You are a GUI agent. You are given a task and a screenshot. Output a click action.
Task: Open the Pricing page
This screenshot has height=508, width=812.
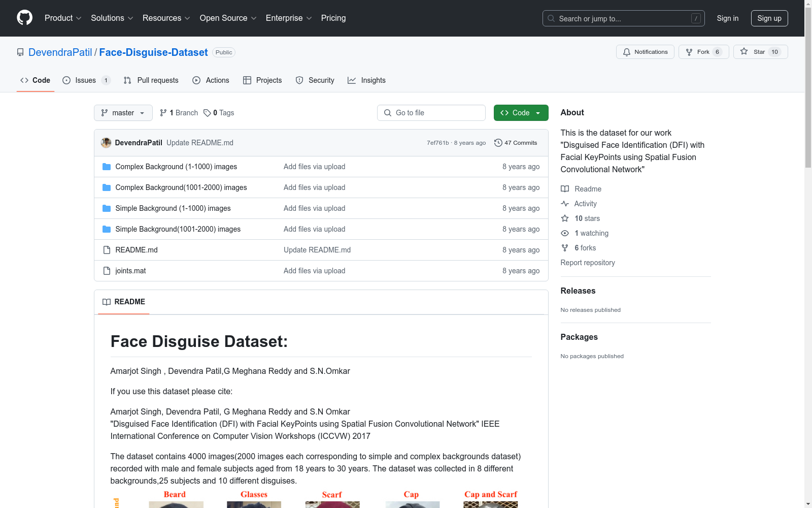click(333, 18)
